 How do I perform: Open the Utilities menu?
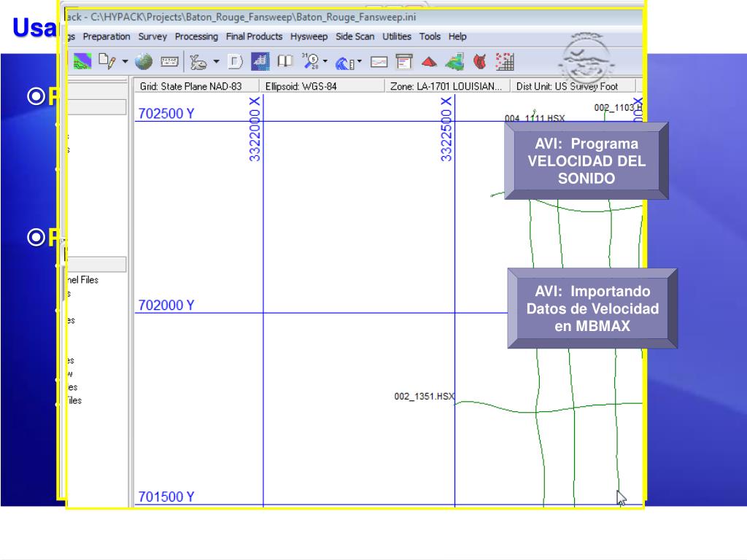(x=397, y=36)
